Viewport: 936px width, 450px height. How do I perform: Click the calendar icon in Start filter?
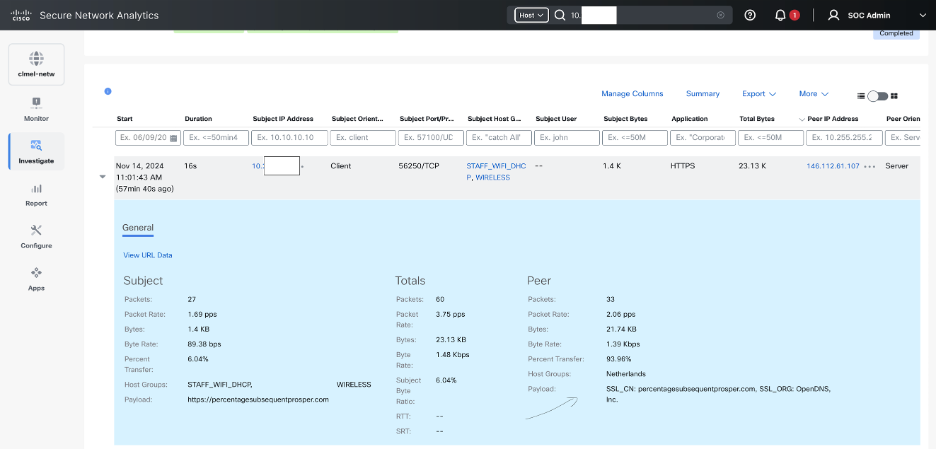pos(174,137)
